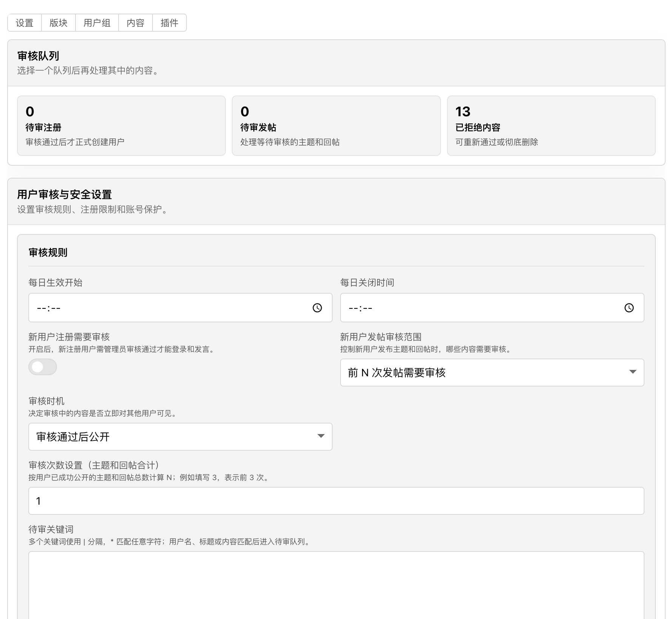This screenshot has width=672, height=619.
Task: Focus the 每日生效开始 time input
Action: pyautogui.click(x=180, y=308)
